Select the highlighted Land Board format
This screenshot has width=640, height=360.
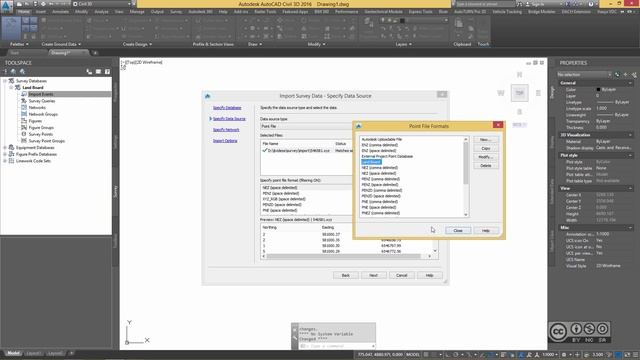pos(371,162)
